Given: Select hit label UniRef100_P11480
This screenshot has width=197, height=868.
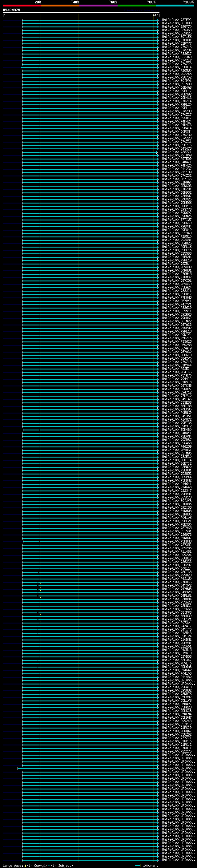Looking at the screenshot, I should pyautogui.click(x=177, y=677).
